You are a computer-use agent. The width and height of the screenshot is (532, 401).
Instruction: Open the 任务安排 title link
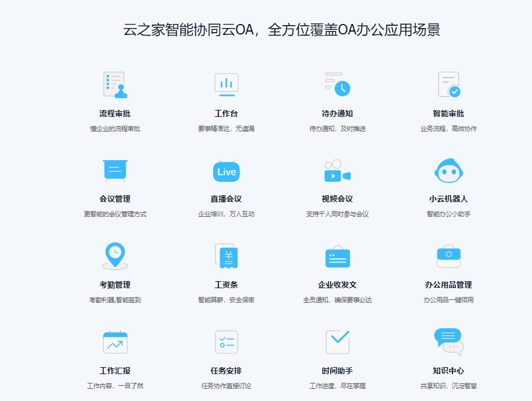pyautogui.click(x=226, y=371)
